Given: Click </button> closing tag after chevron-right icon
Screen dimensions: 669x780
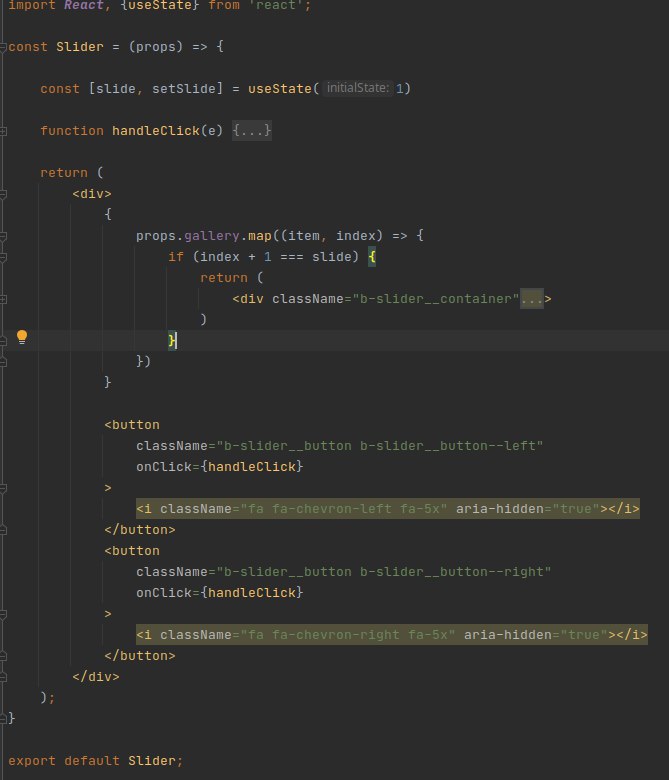Looking at the screenshot, I should point(140,656).
